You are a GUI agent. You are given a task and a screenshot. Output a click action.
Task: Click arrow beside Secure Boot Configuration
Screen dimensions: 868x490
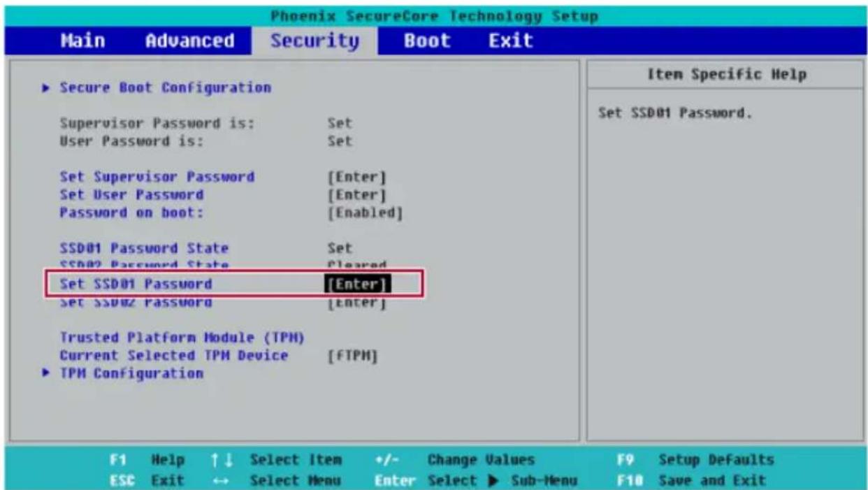point(46,88)
